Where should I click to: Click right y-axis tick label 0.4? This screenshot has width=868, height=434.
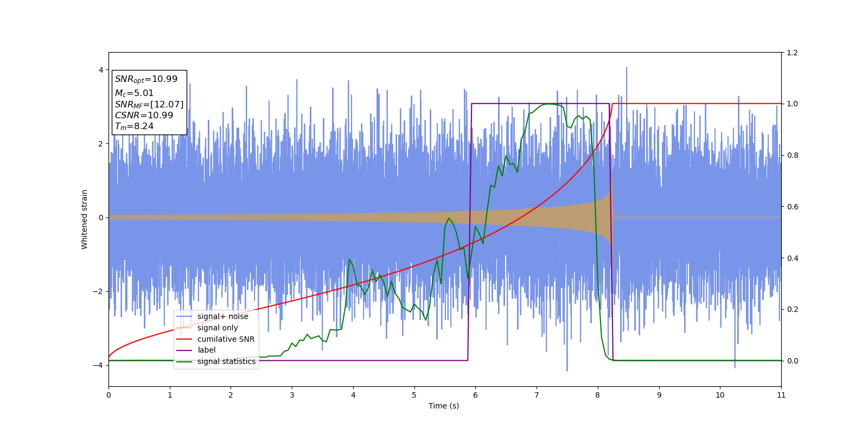click(792, 258)
